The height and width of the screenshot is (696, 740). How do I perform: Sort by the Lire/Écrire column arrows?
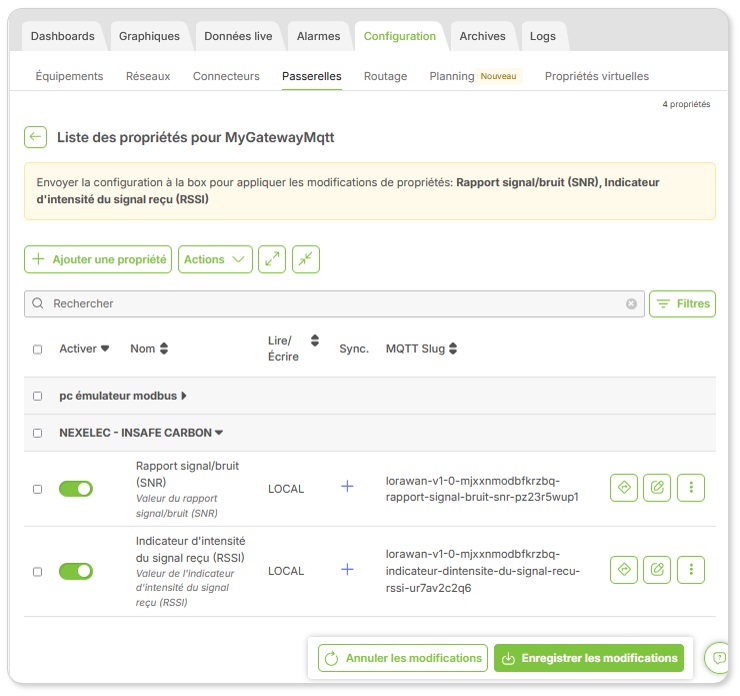pos(315,340)
